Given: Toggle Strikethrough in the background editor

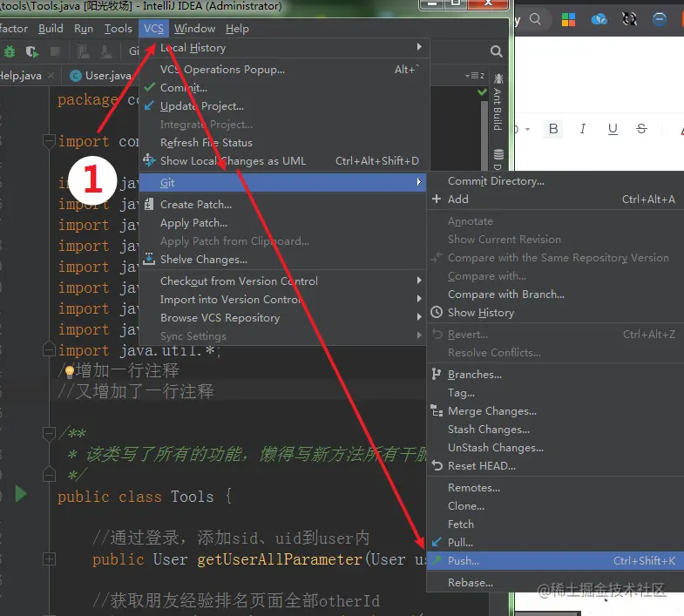Looking at the screenshot, I should point(641,129).
